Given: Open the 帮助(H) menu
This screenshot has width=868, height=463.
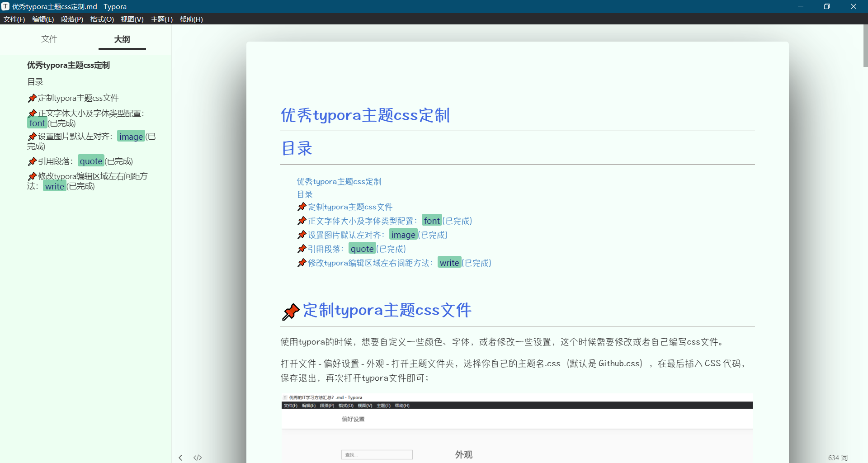Looking at the screenshot, I should click(191, 19).
